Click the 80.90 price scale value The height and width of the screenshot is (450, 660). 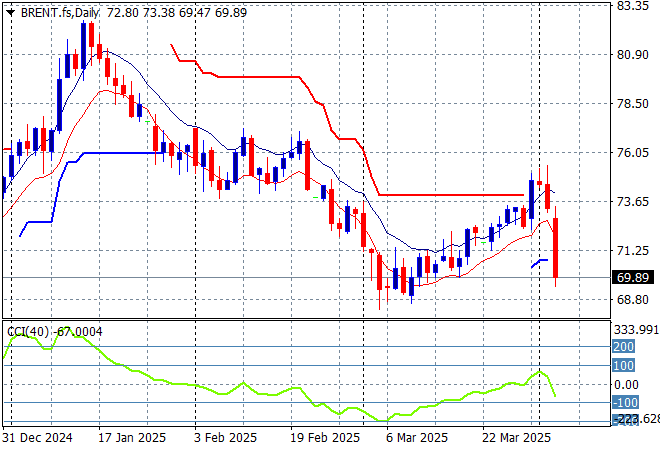633,55
